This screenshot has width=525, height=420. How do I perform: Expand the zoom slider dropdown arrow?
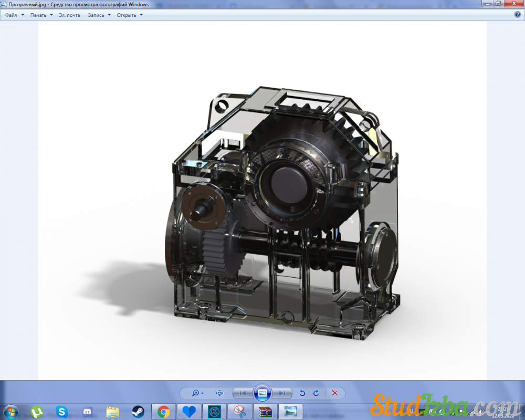click(202, 393)
